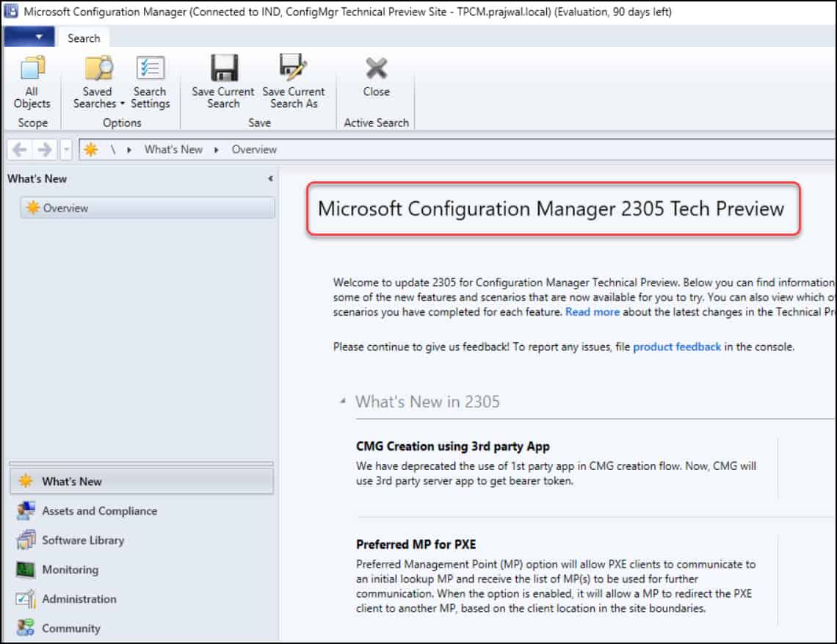Click the What's New pane header
The image size is (837, 644).
click(x=37, y=179)
